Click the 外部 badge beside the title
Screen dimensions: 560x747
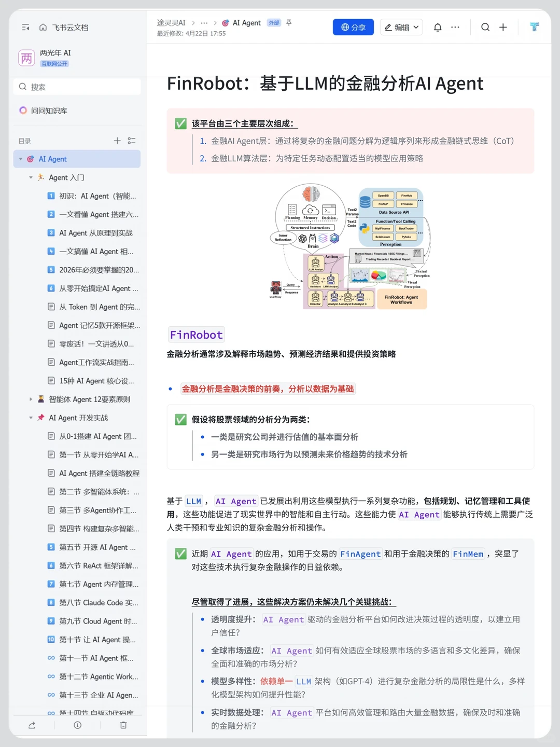point(274,23)
